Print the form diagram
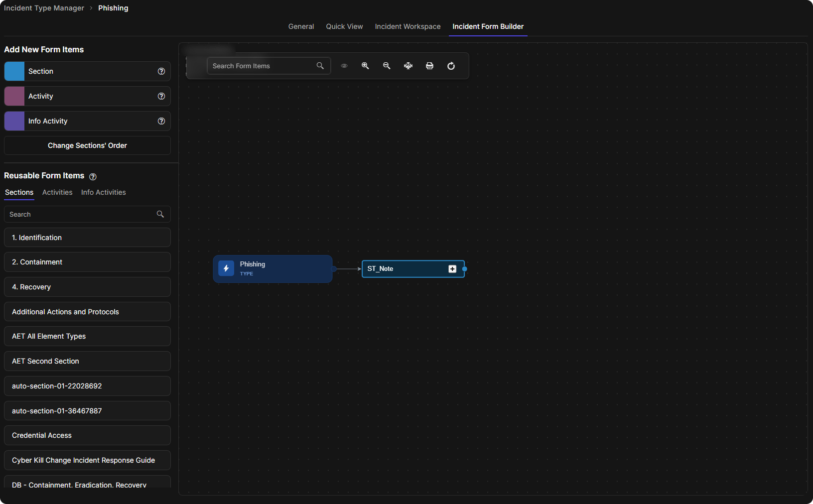813x504 pixels. (429, 66)
